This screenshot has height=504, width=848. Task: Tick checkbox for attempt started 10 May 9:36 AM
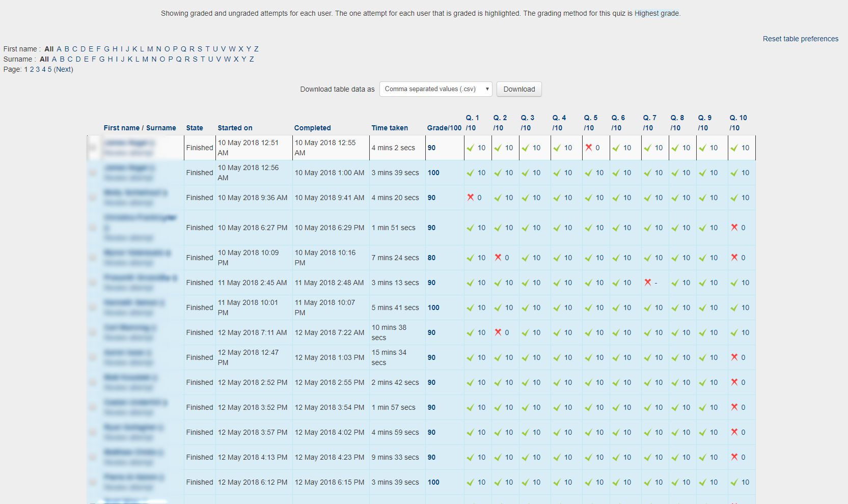pos(93,198)
